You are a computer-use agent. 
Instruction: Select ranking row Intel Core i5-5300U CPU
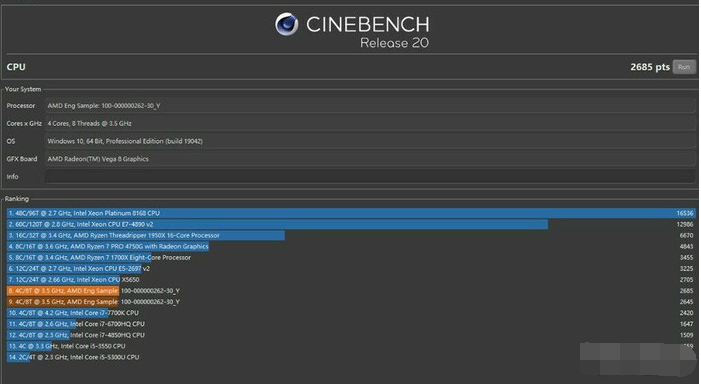pos(351,357)
